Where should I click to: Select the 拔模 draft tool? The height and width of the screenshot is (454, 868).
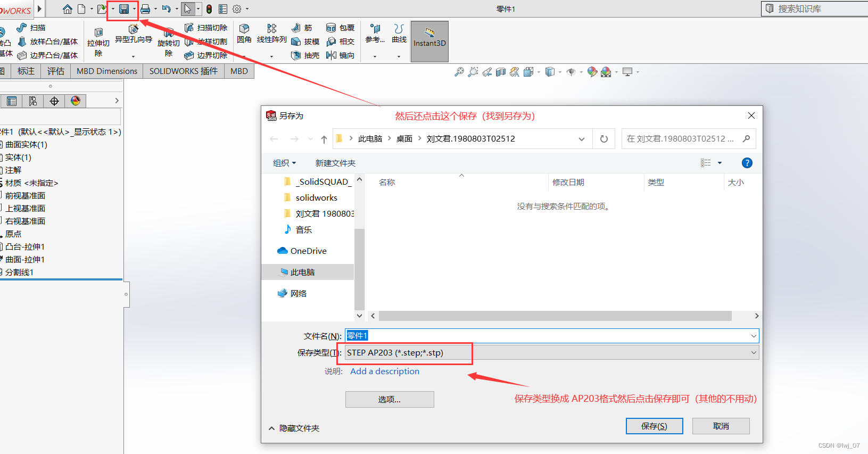coord(305,42)
